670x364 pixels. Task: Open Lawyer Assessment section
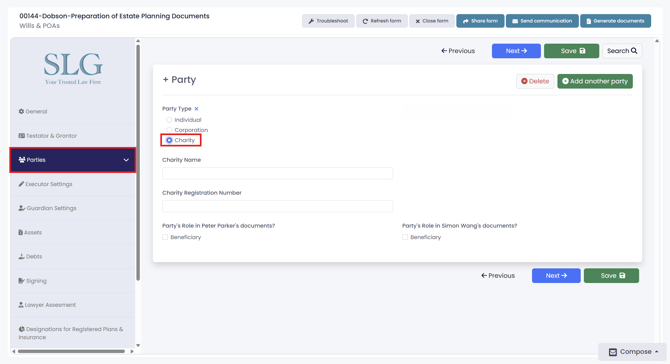[x=73, y=305]
